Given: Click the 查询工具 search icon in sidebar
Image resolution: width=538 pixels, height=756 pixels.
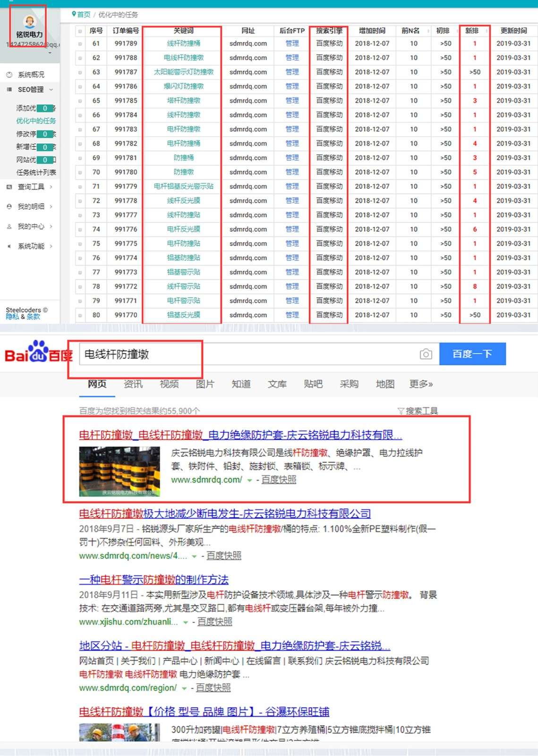Looking at the screenshot, I should (x=9, y=187).
